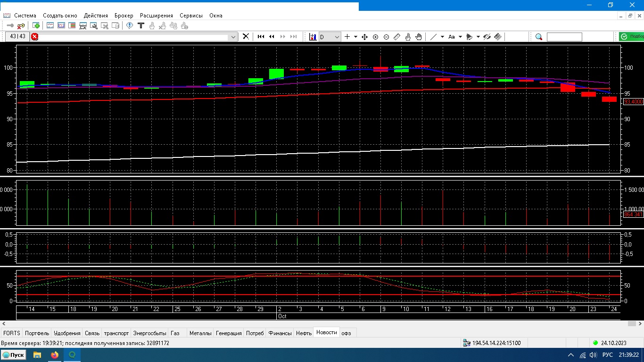Switch to the Нефть tab
The image size is (644, 362).
304,333
